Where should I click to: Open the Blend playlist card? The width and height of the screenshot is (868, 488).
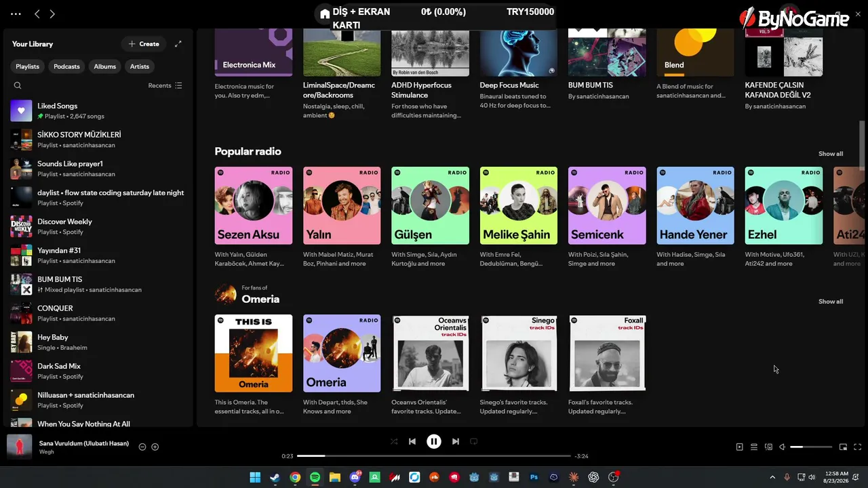click(695, 64)
